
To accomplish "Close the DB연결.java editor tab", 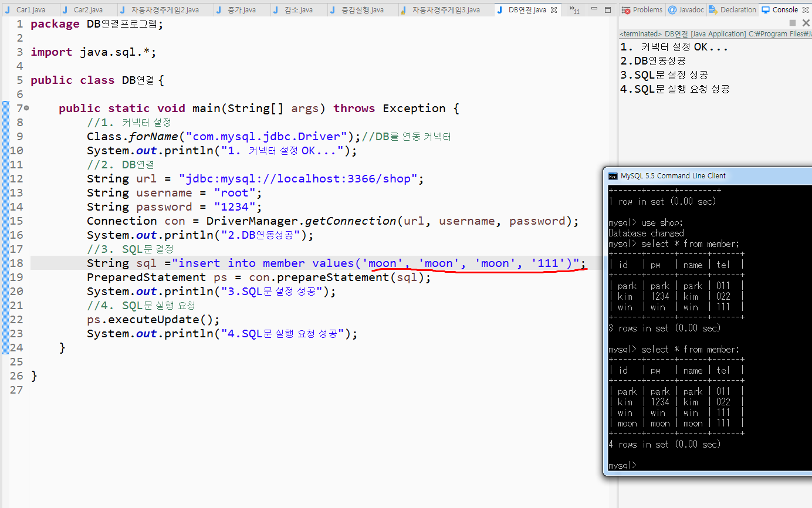I will [x=554, y=10].
